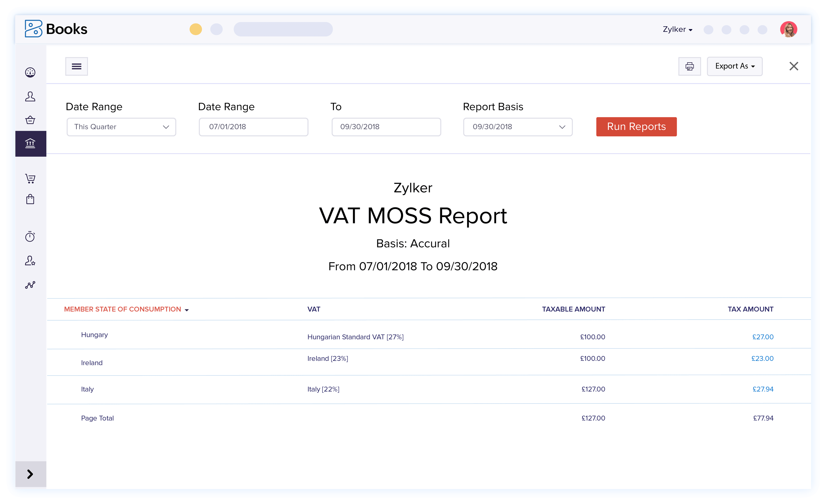Screen dimensions: 826x504
Task: Open the This Quarter date range dropdown
Action: coord(121,127)
